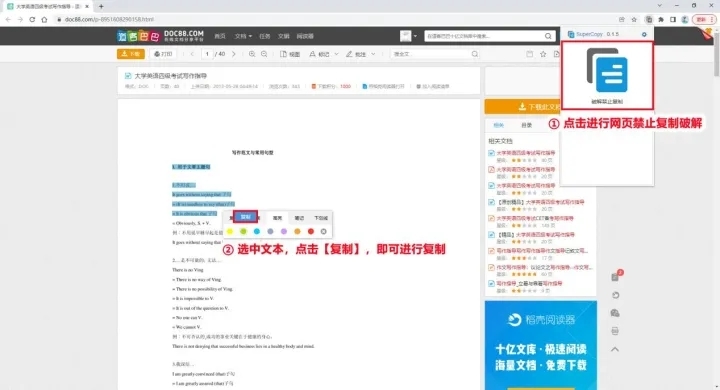720x390 pixels.
Task: Open the 阅读器 navigation item
Action: point(305,36)
